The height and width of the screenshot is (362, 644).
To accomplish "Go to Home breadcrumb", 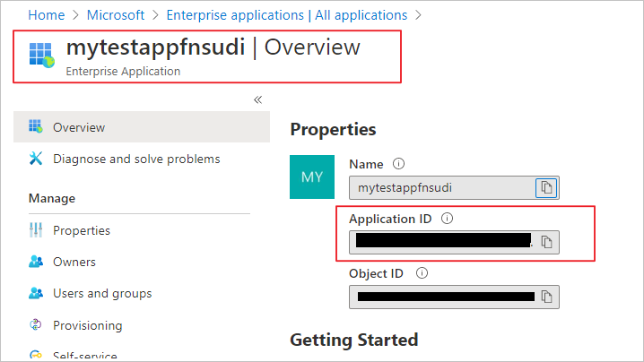I will click(x=47, y=15).
